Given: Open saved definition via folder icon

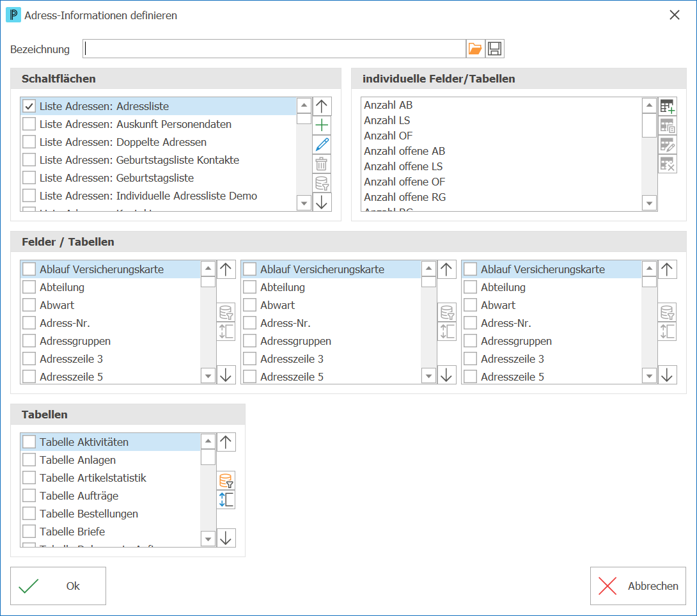Looking at the screenshot, I should (x=475, y=49).
